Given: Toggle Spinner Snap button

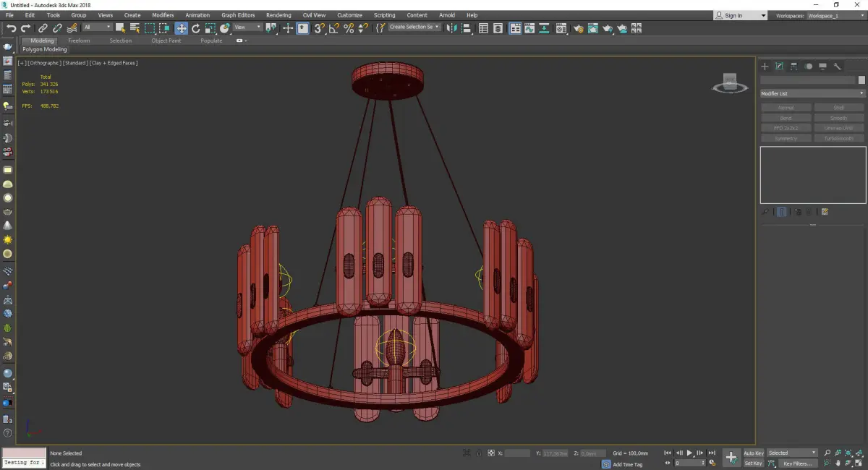Looking at the screenshot, I should coord(363,28).
